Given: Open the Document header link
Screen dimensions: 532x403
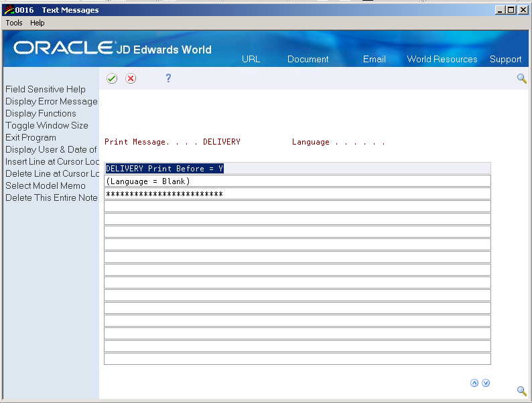Looking at the screenshot, I should [308, 59].
